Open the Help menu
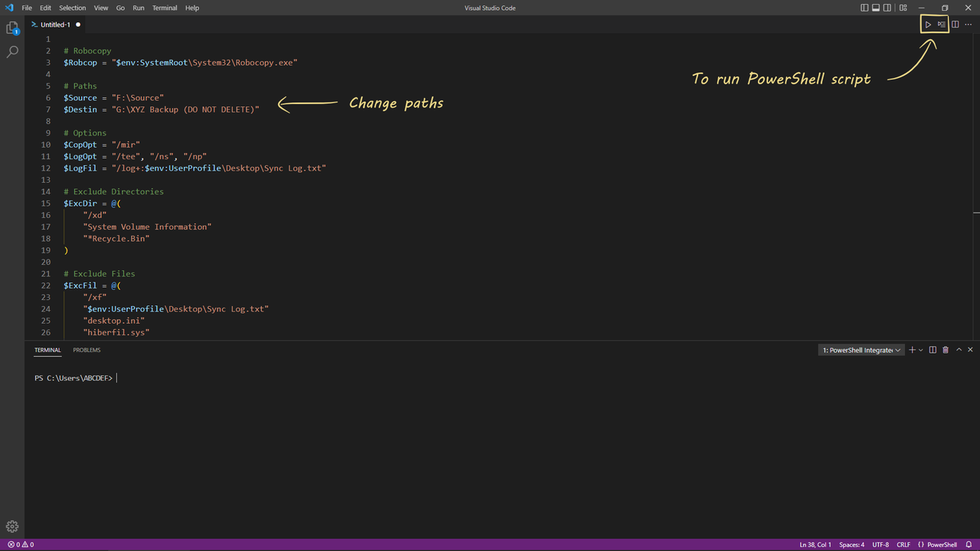Viewport: 980px width, 551px height. (x=192, y=8)
